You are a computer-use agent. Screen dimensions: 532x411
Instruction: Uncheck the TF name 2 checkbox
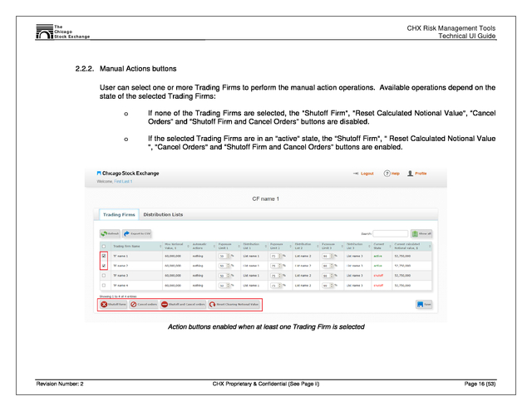(104, 266)
